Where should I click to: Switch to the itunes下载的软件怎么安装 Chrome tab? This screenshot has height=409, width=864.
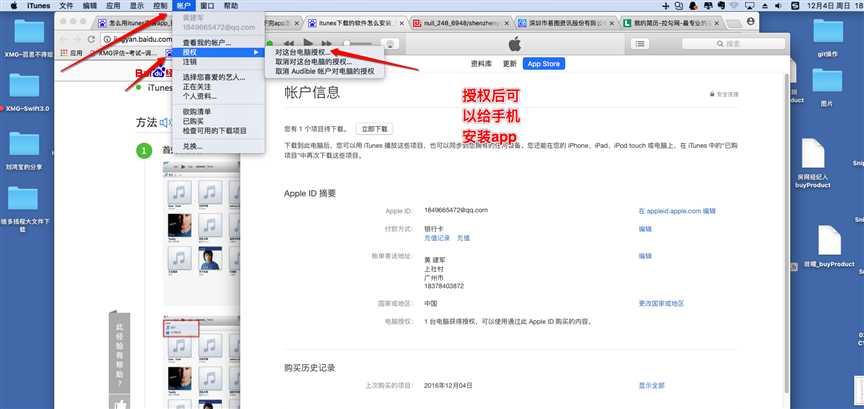(355, 24)
